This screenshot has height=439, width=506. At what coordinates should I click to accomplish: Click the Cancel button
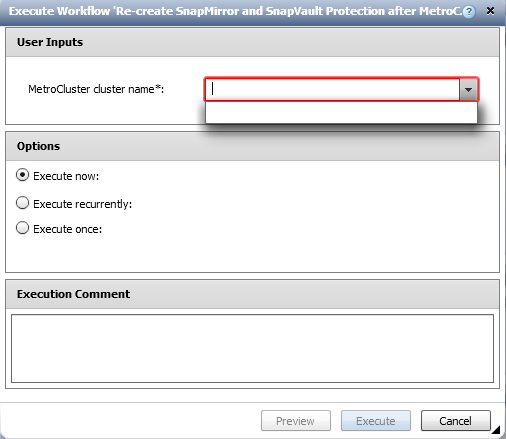(x=456, y=421)
